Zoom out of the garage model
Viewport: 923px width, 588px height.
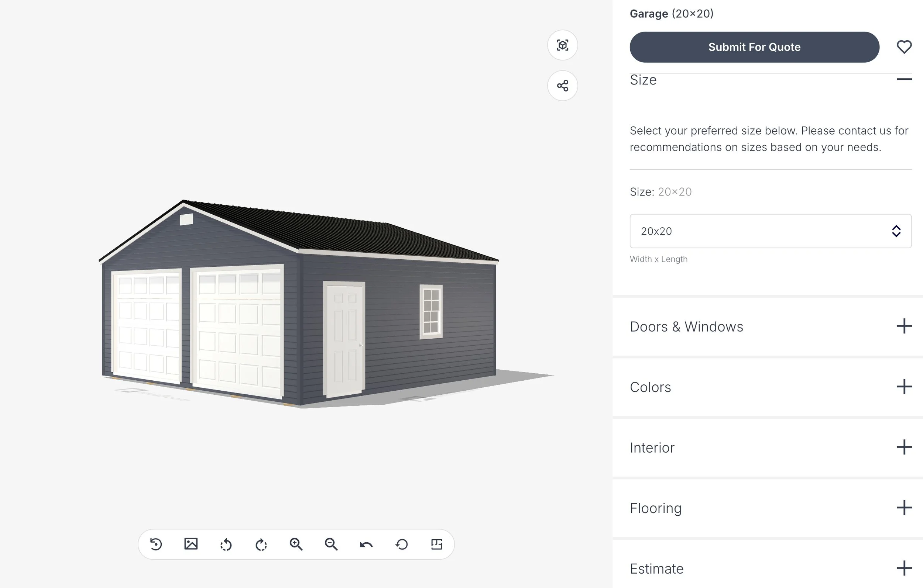(x=331, y=544)
